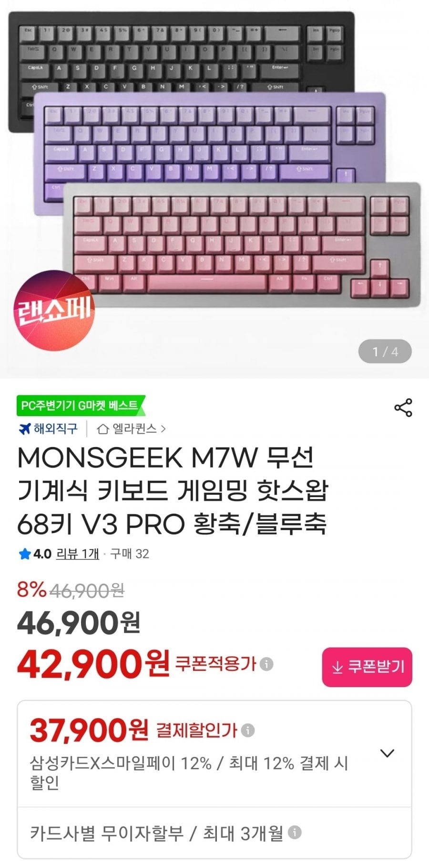Tap the 쿠폰받기 coupon download button
Viewport: 429px width, 868px height.
coord(367,667)
